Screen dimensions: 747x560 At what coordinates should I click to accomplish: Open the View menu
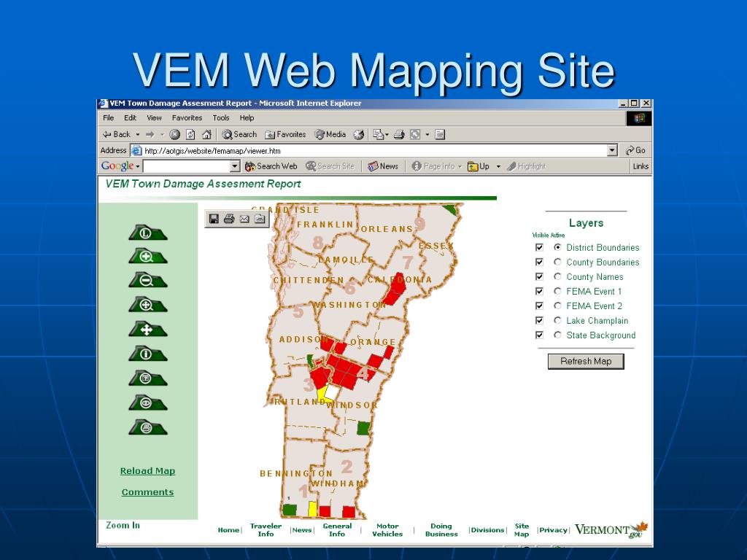(154, 117)
